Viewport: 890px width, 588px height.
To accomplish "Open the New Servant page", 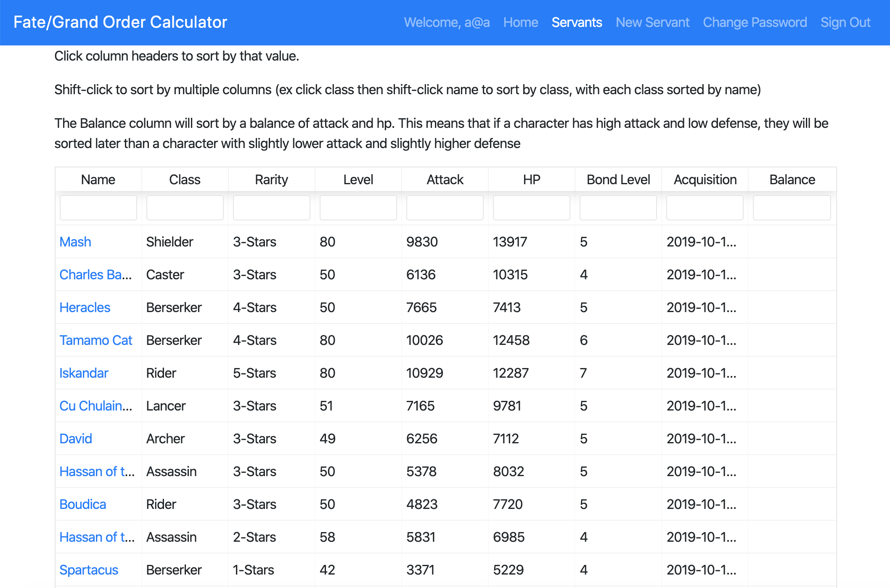I will 652,22.
